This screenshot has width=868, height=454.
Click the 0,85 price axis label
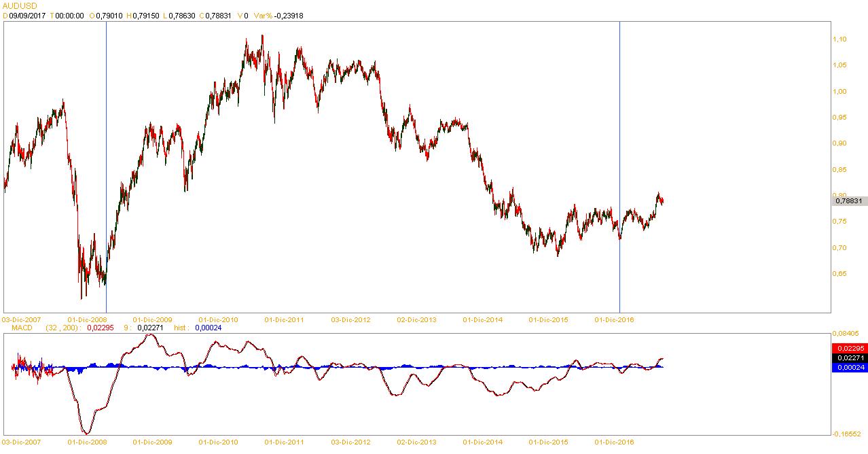pos(839,170)
